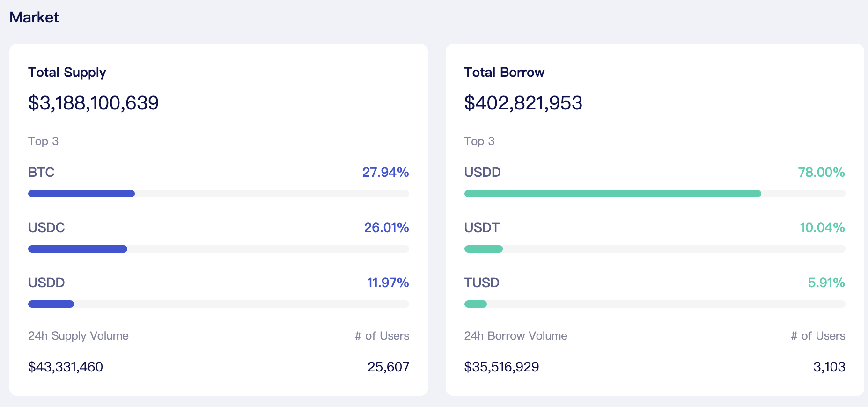This screenshot has height=407, width=868.
Task: Select the BTC label in Total Supply
Action: point(41,172)
